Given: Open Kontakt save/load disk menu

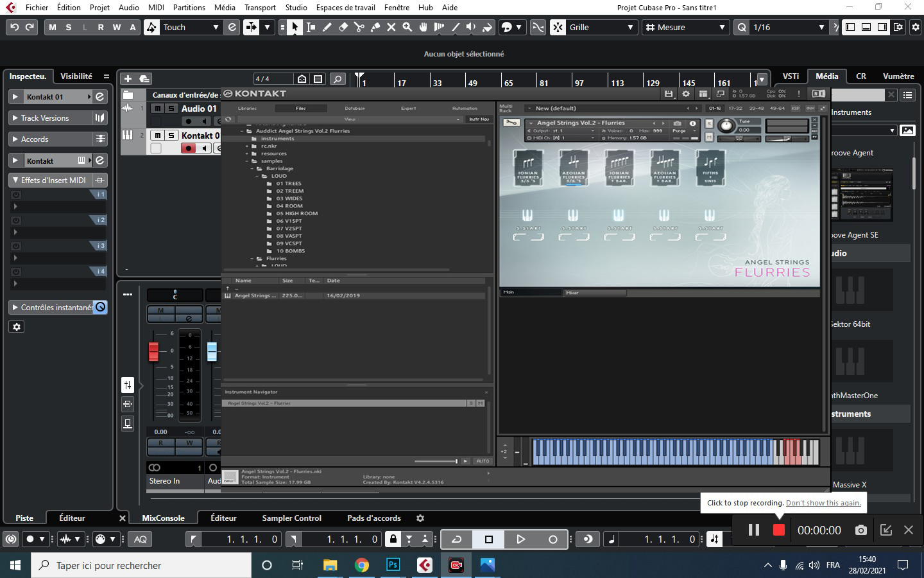Looking at the screenshot, I should 669,94.
